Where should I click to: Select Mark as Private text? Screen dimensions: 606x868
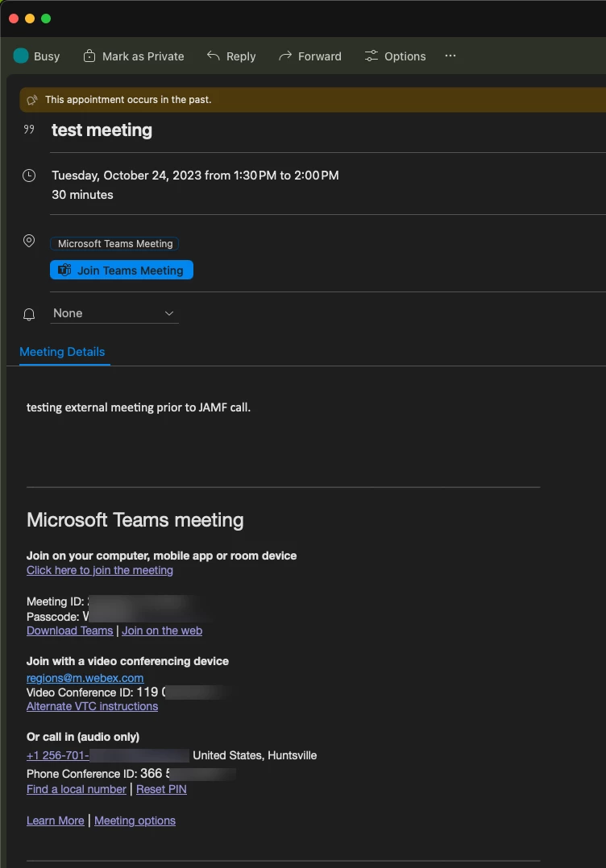click(x=143, y=56)
